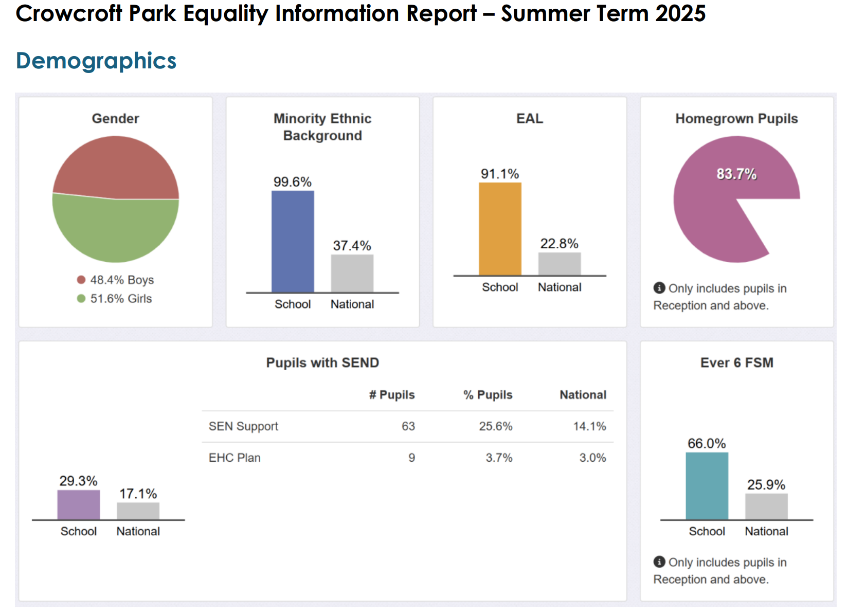Click the % Pupils column header

point(488,395)
